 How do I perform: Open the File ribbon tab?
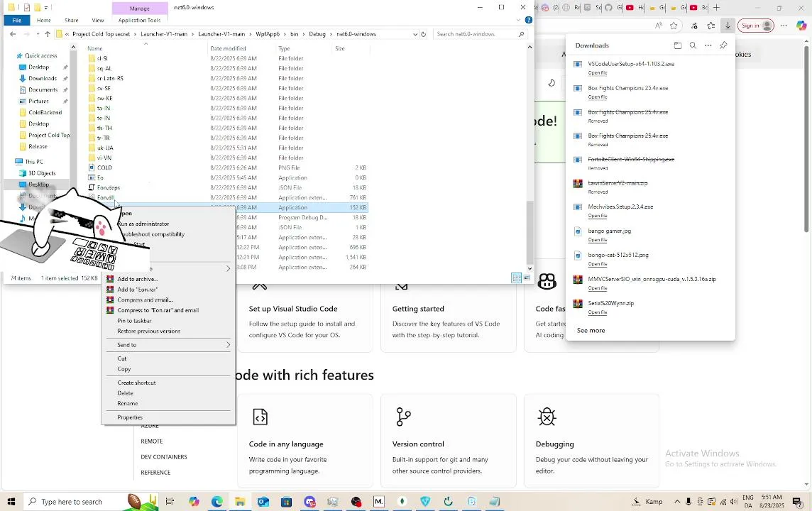click(17, 20)
